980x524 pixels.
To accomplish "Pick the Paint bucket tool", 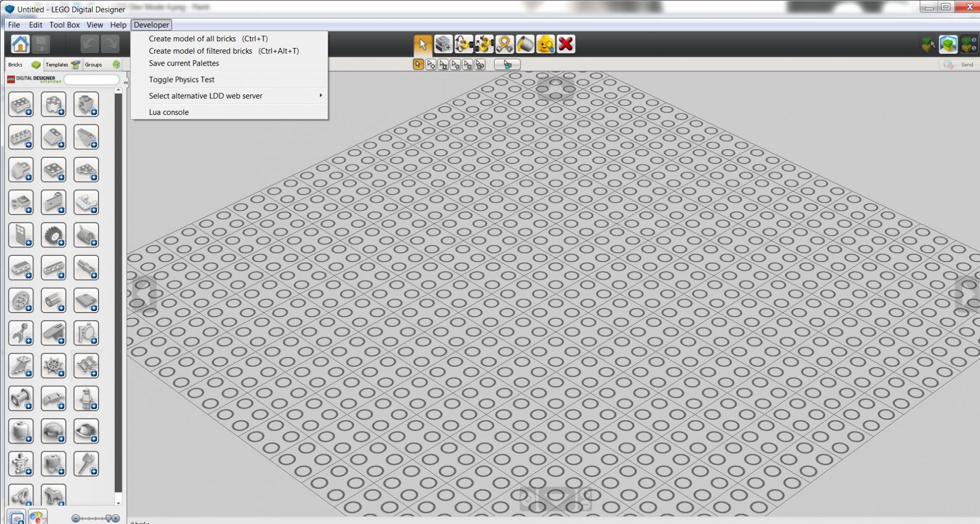I will tap(525, 44).
